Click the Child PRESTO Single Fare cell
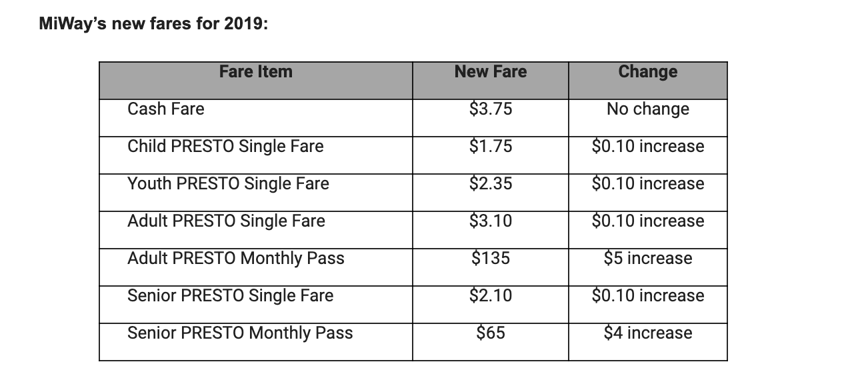Screen dimensions: 868x384 pos(225,147)
